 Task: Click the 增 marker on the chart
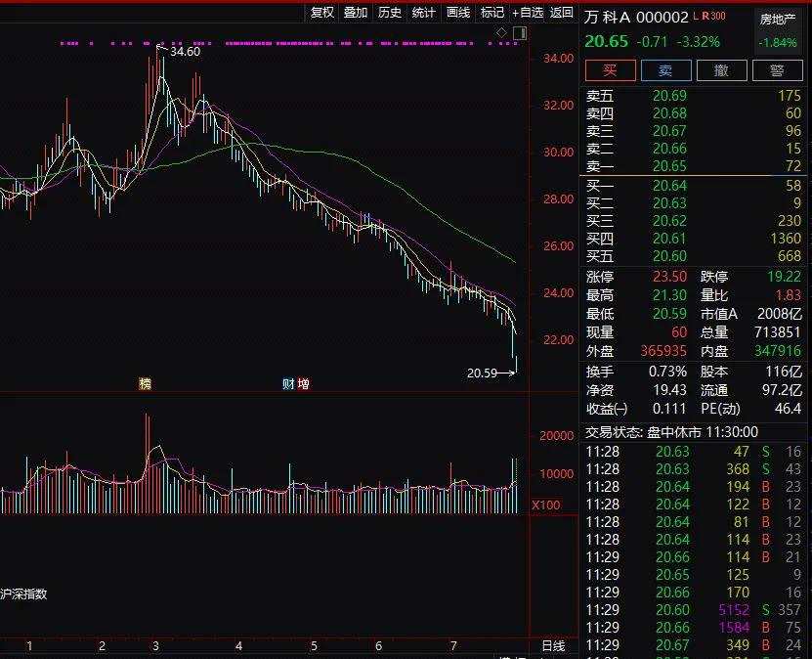(304, 384)
